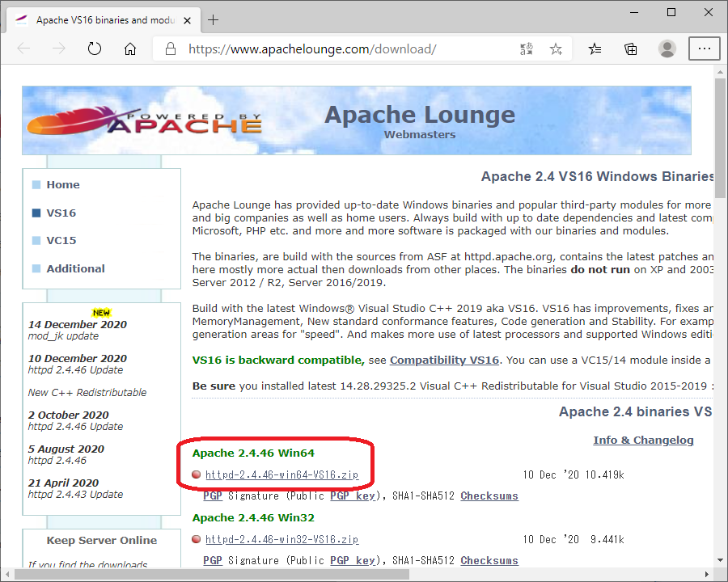
Task: Download httpd-2.4.46-win64-VS16.zip
Action: coord(281,474)
